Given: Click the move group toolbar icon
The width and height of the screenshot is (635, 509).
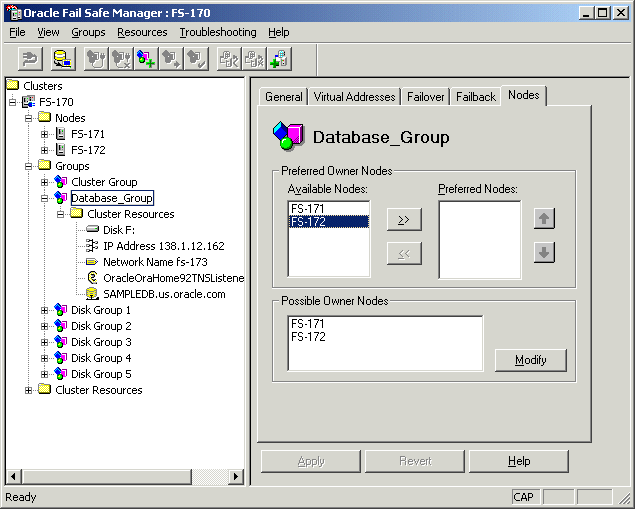Looking at the screenshot, I should [171, 59].
